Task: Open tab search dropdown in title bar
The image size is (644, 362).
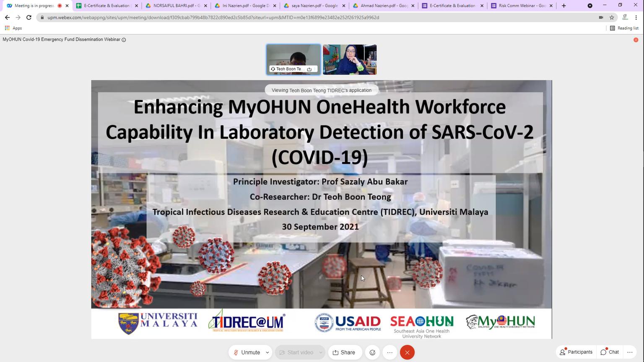Action: coord(590,6)
